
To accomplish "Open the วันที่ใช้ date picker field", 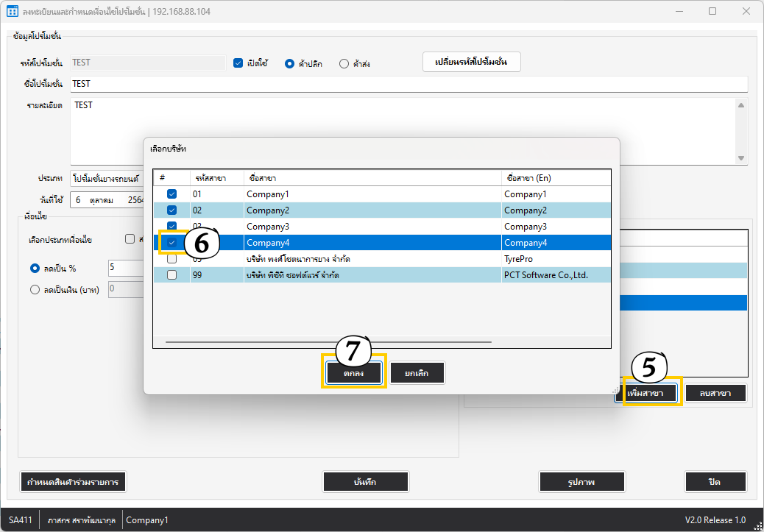I will point(105,200).
